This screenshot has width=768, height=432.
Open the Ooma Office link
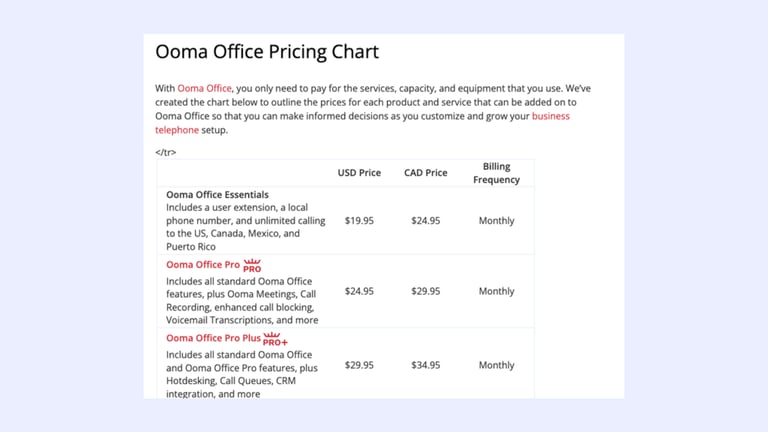coord(204,88)
